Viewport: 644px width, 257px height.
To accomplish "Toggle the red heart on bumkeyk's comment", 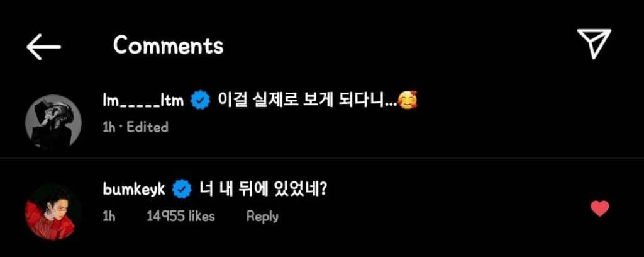I will pyautogui.click(x=599, y=208).
